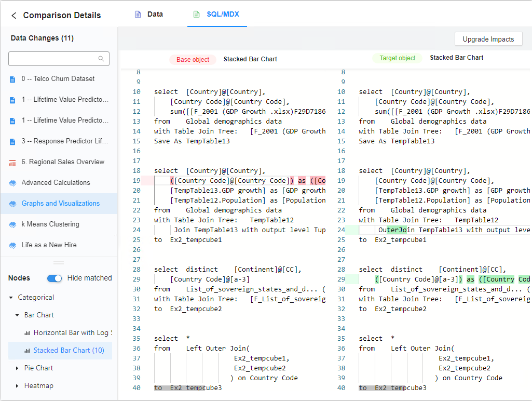Viewport: 532px width, 401px height.
Task: Click the Life as a New Hire icon
Action: tap(12, 245)
